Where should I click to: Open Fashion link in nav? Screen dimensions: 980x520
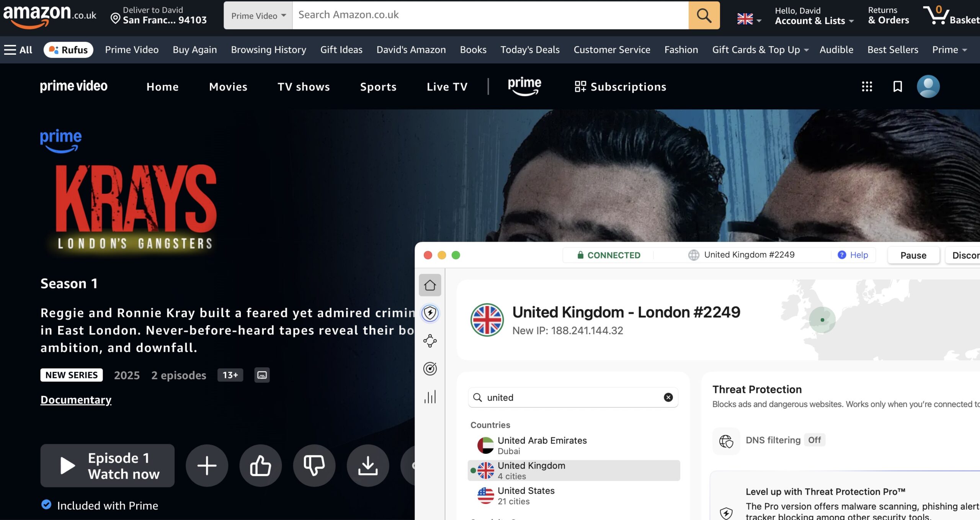coord(681,50)
